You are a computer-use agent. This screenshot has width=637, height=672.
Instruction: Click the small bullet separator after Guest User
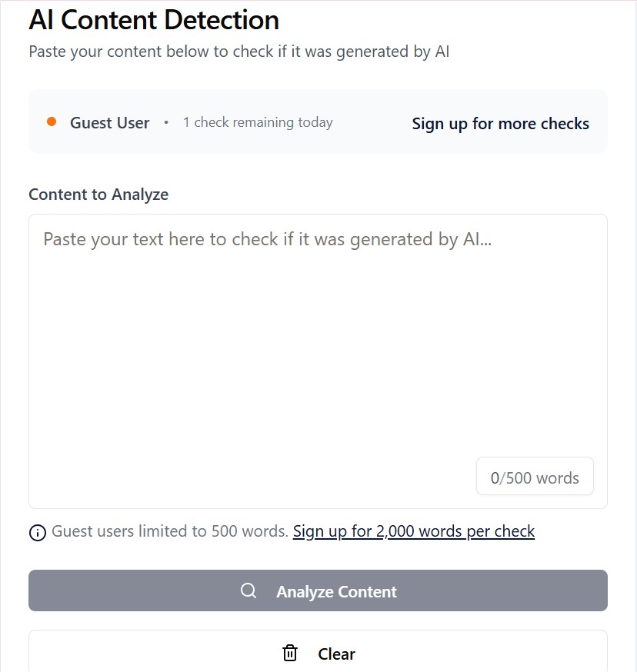coord(166,123)
